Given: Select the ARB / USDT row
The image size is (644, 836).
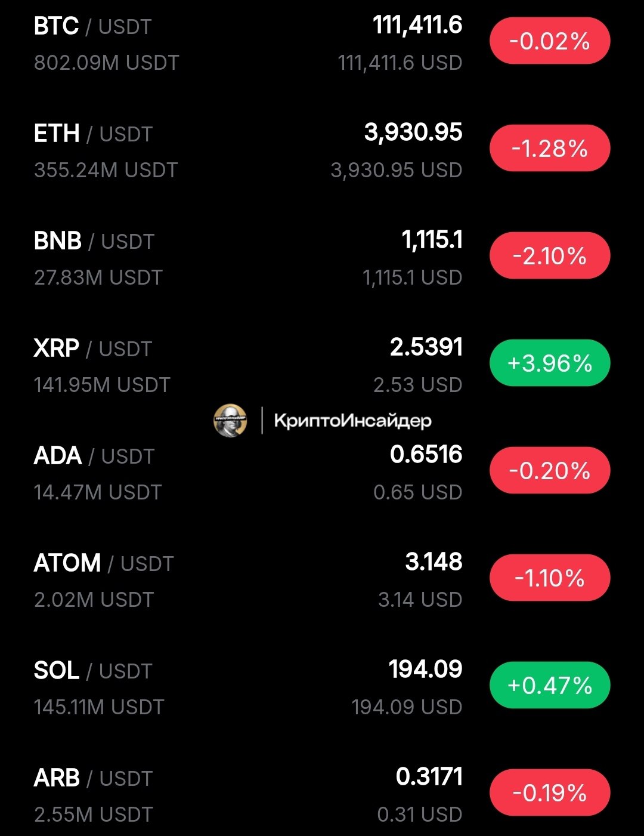Looking at the screenshot, I should click(x=94, y=779).
